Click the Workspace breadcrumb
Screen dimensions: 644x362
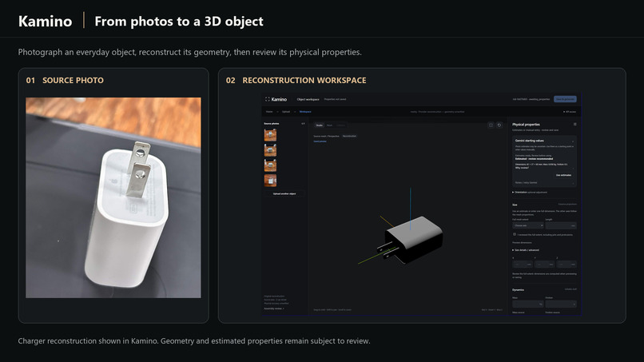(305, 112)
